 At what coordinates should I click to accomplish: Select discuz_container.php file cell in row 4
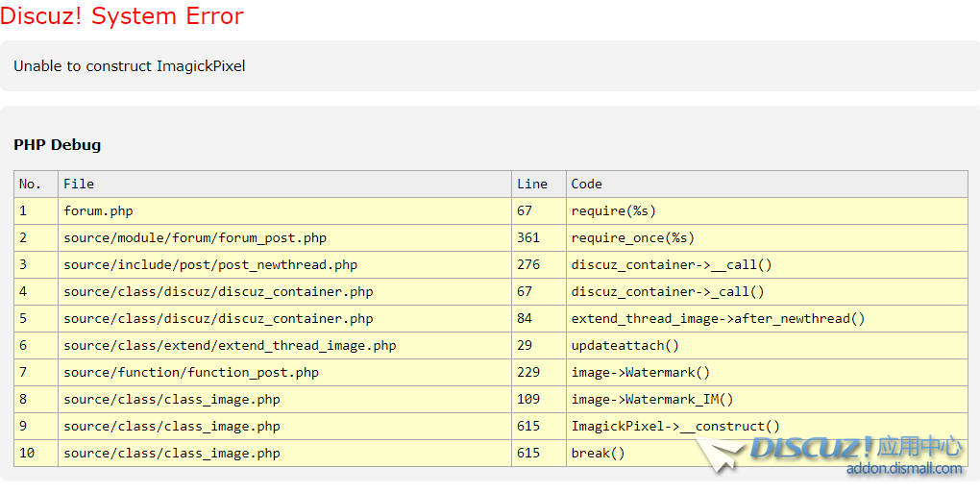coord(285,292)
